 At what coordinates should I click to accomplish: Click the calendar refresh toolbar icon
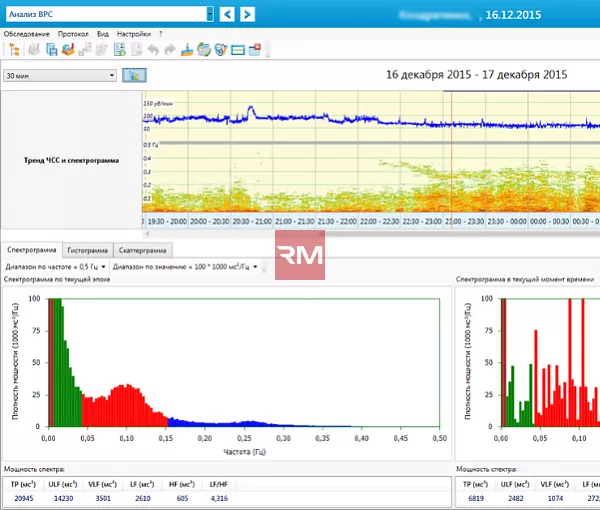pyautogui.click(x=204, y=50)
